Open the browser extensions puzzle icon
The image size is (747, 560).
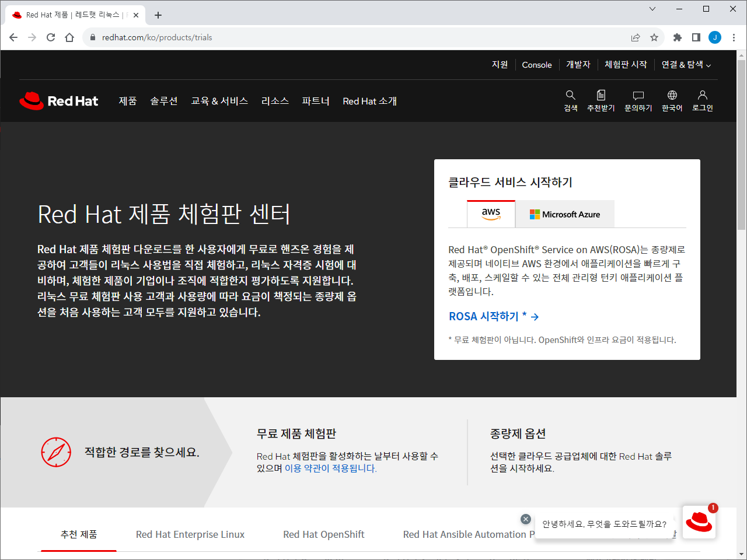pyautogui.click(x=678, y=37)
